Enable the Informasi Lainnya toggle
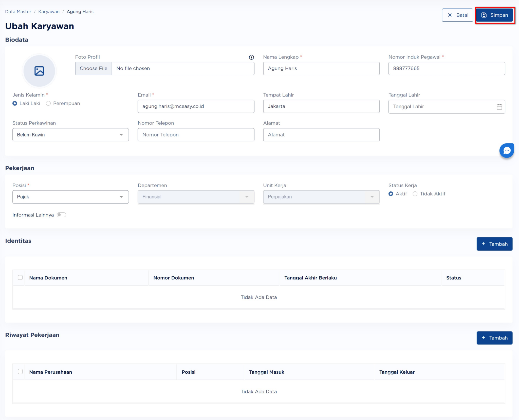This screenshot has height=420, width=519. (x=61, y=215)
